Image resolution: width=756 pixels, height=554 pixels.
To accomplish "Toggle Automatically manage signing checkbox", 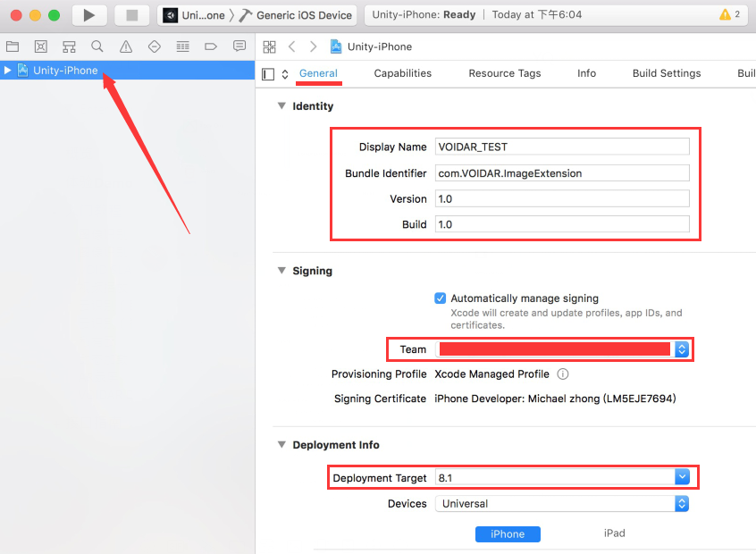I will pyautogui.click(x=440, y=298).
